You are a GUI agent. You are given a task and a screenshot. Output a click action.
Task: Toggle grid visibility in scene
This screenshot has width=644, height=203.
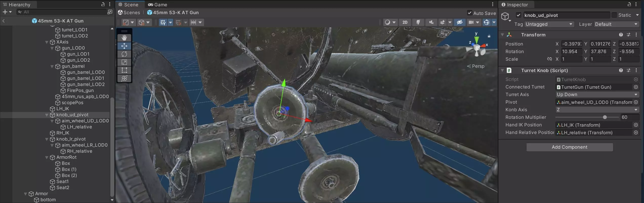coord(163,22)
